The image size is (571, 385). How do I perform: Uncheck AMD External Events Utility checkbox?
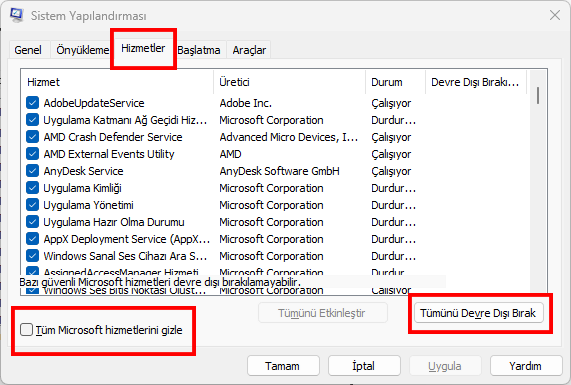pos(32,154)
